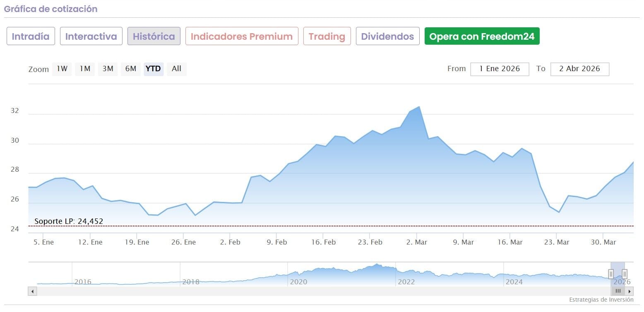The width and height of the screenshot is (644, 312).
Task: Select the Histórica tab
Action: point(154,36)
